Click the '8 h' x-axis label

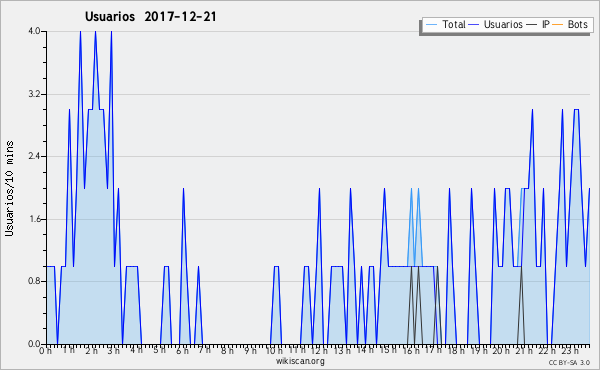point(227,350)
